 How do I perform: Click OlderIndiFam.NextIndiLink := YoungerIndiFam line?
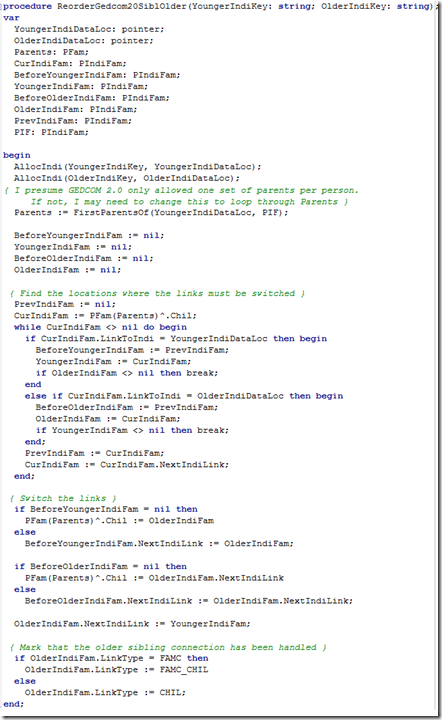[x=132, y=624]
